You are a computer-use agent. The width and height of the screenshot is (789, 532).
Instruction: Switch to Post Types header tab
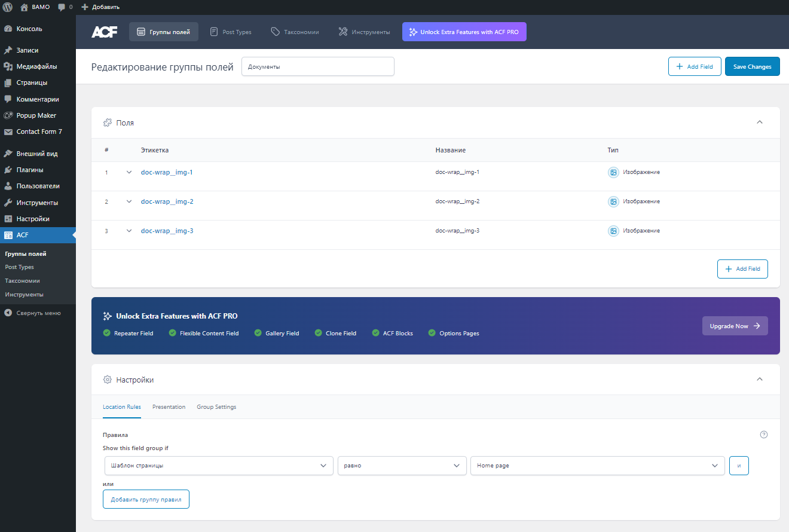click(231, 32)
